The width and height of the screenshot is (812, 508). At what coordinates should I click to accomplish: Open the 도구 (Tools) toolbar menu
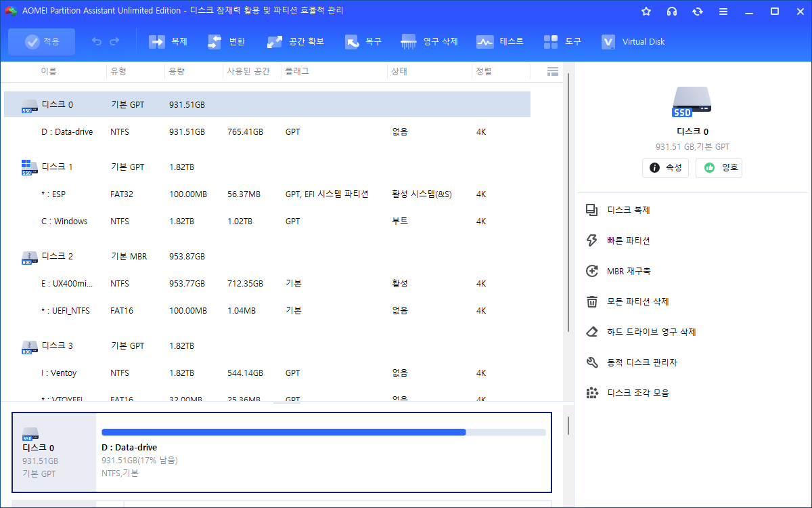point(562,42)
